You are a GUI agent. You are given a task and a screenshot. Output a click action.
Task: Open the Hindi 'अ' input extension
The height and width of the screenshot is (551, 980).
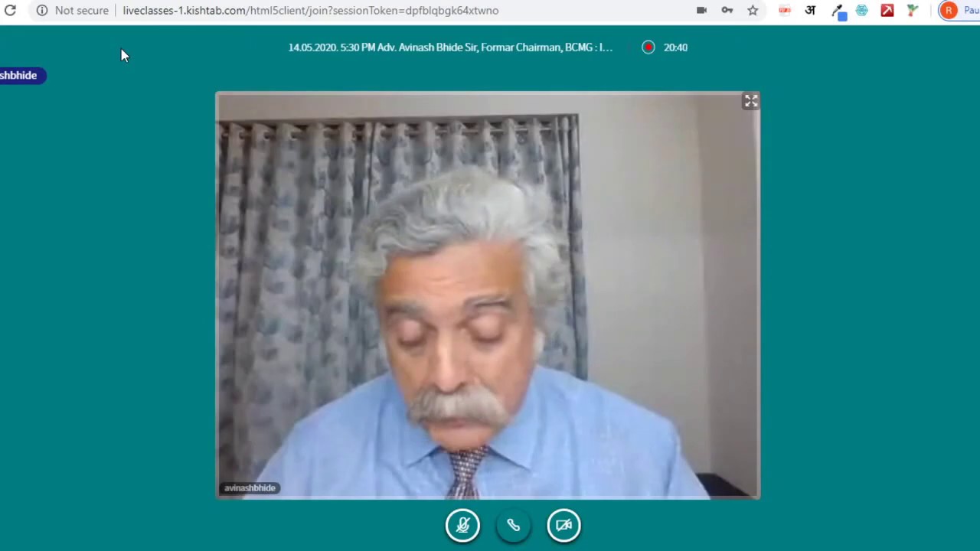point(810,11)
